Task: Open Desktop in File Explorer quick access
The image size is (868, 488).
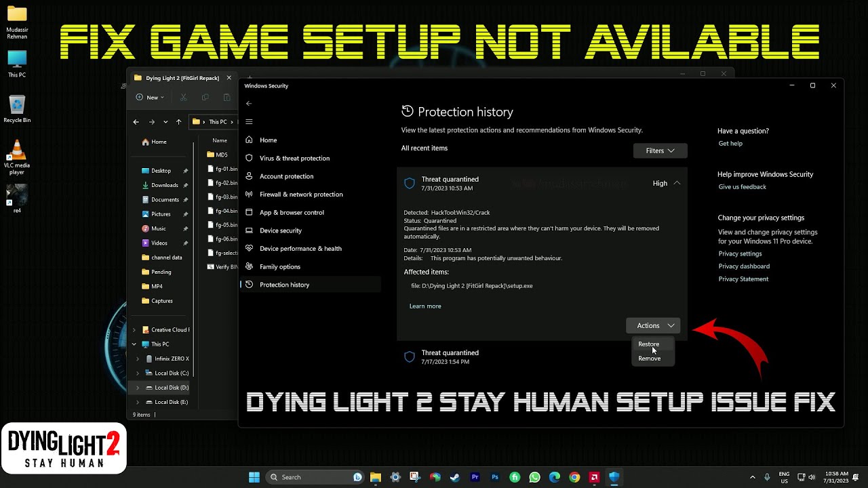Action: 161,171
